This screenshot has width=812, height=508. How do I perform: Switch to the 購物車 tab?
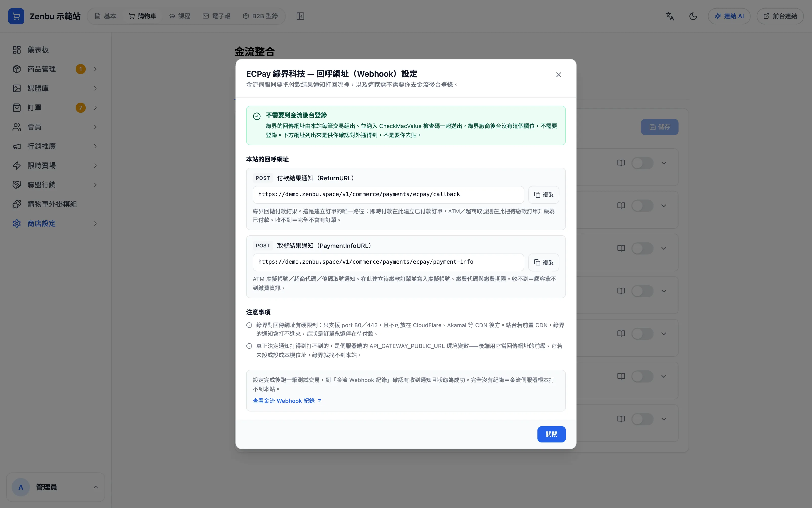143,16
